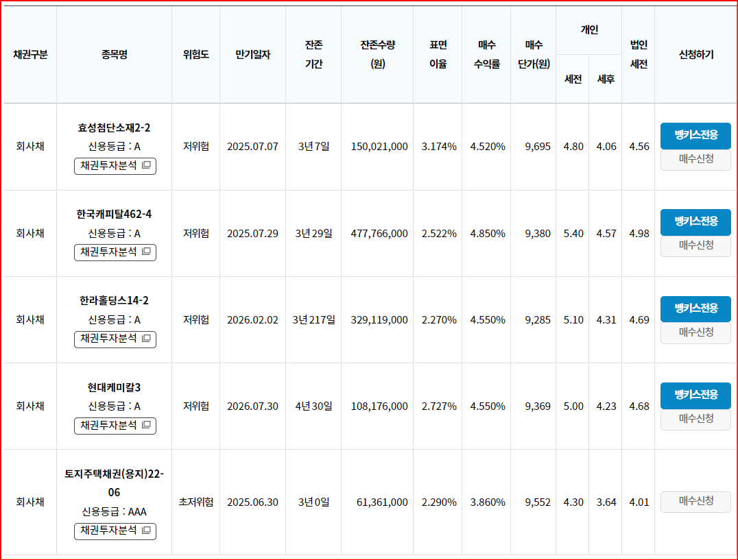Image resolution: width=738 pixels, height=560 pixels.
Task: Click 매수신청 for 한라홀딩스14-2
Action: (695, 333)
